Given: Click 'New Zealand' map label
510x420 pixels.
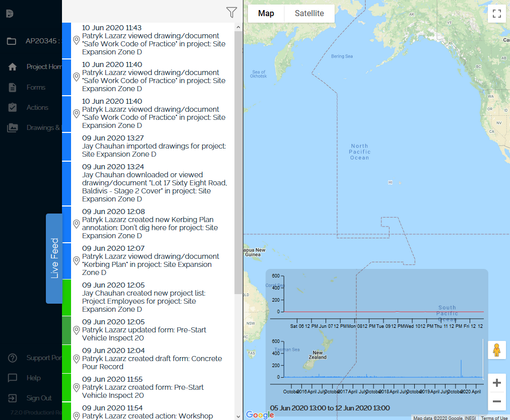Looking at the screenshot, I should tap(317, 355).
